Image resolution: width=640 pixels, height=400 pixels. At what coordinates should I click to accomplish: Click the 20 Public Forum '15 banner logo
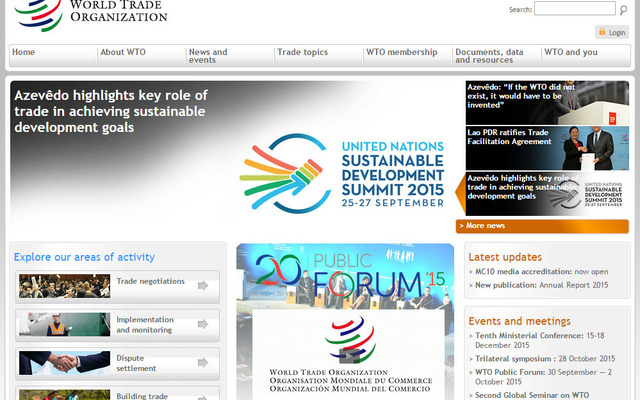click(349, 276)
